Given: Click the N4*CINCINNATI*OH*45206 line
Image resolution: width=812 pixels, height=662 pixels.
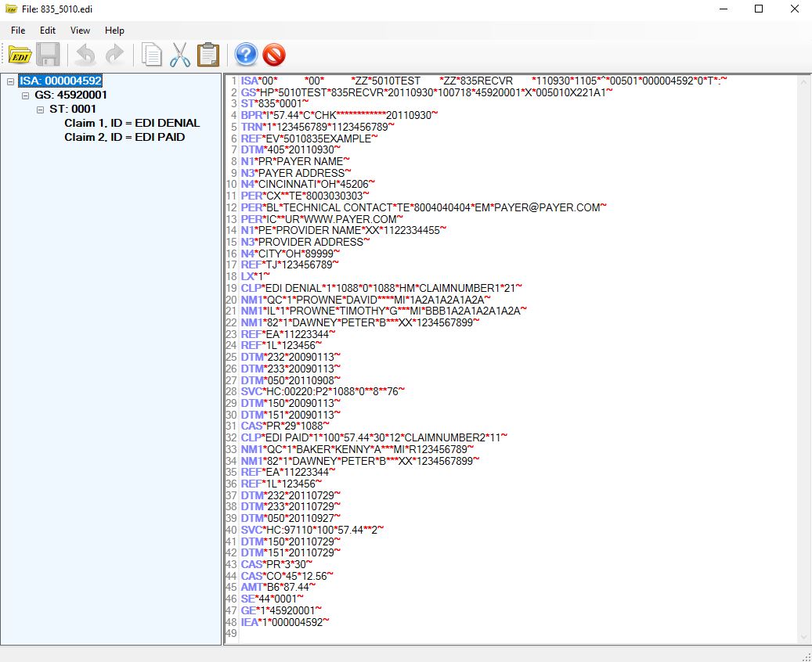Looking at the screenshot, I should [308, 184].
